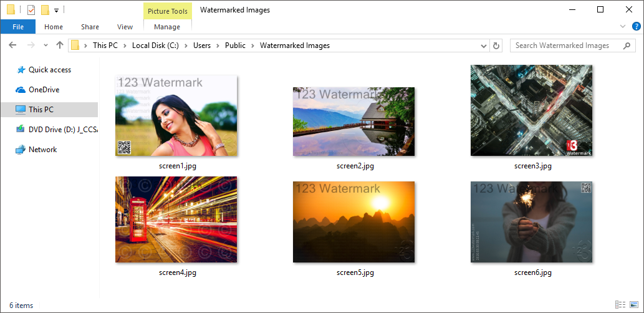Click the folder icon in the address bar
The image size is (644, 313).
coord(75,46)
